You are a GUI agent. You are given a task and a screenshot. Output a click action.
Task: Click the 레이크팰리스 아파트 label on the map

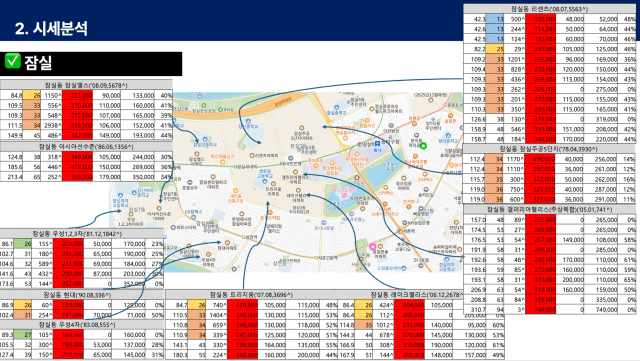298,198
